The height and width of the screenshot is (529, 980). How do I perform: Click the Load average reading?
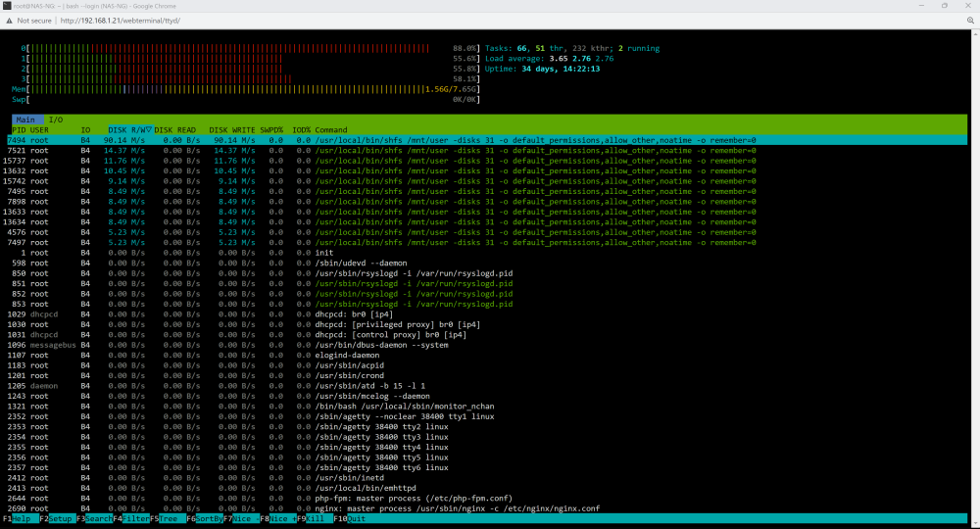(550, 59)
